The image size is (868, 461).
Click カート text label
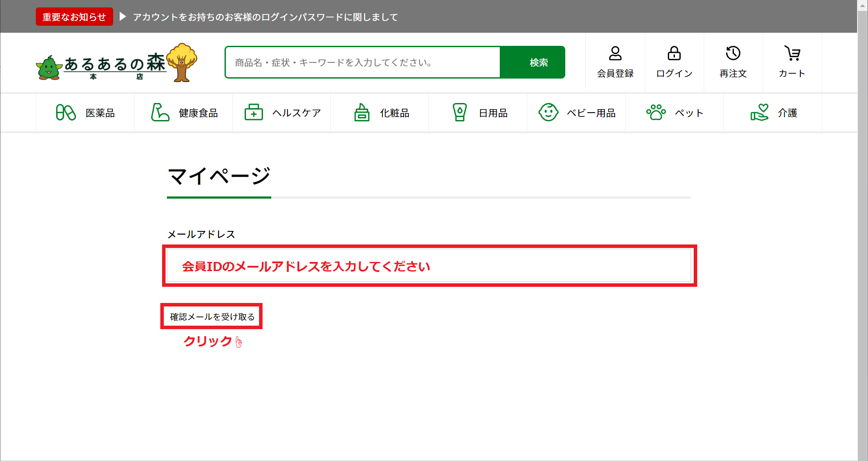(792, 73)
